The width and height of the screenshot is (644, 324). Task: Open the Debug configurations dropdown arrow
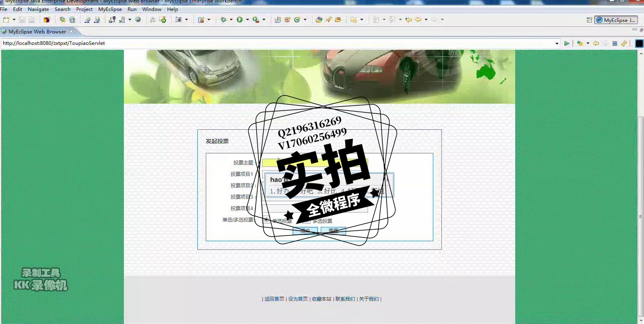(231, 20)
